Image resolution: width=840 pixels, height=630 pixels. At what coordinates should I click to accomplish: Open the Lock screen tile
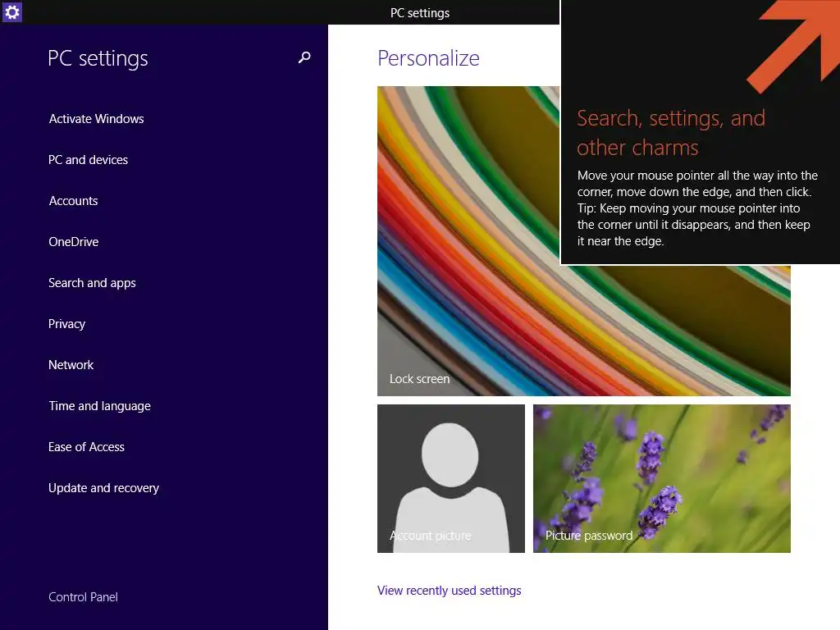tap(583, 241)
